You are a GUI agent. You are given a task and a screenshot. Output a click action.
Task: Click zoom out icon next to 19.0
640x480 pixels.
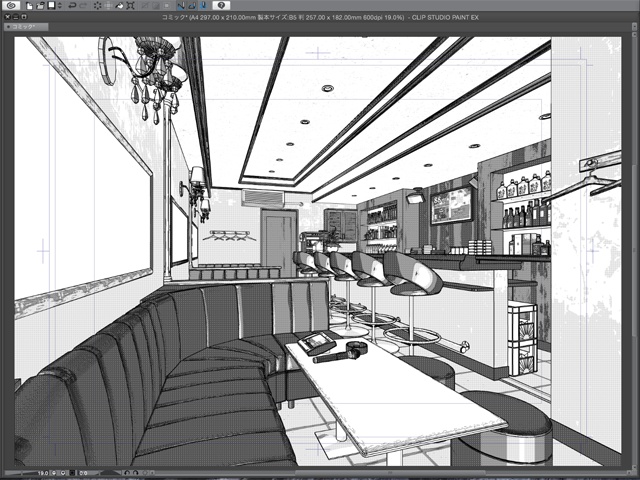(x=54, y=473)
